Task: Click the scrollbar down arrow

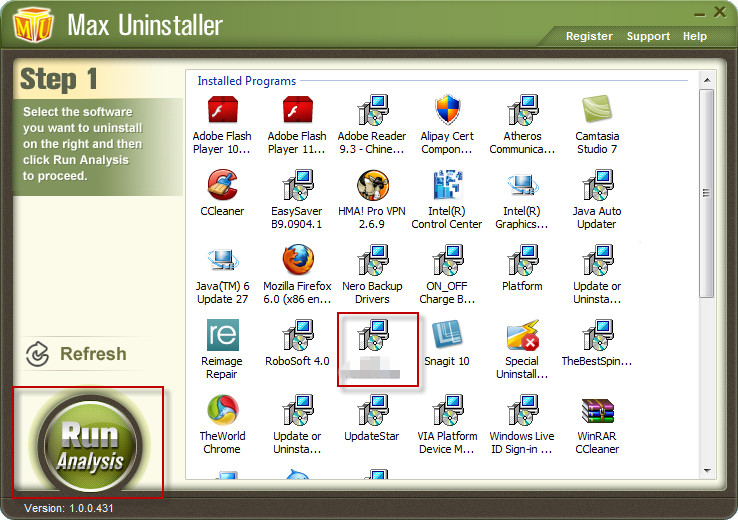Action: (x=707, y=471)
